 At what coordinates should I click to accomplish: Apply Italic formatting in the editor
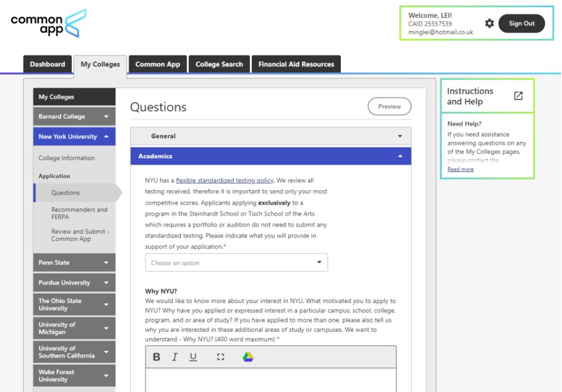[x=174, y=357]
